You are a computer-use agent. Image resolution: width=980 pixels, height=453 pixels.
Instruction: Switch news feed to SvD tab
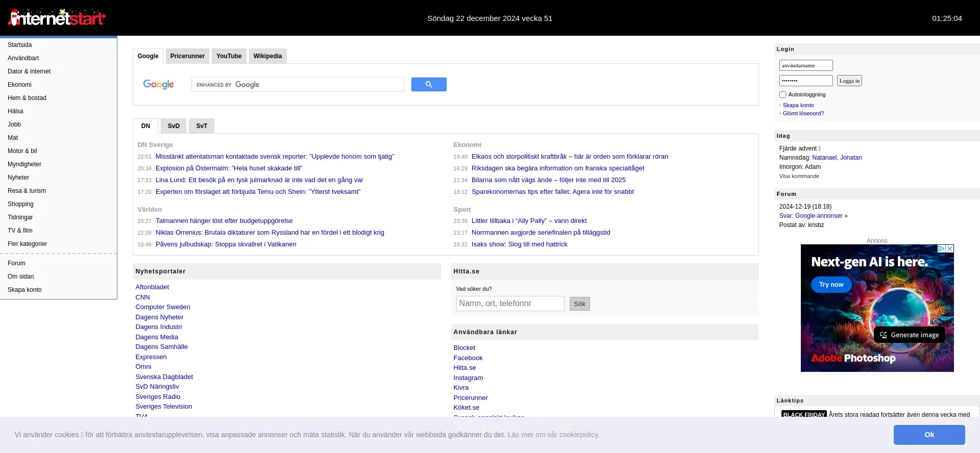pyautogui.click(x=174, y=126)
